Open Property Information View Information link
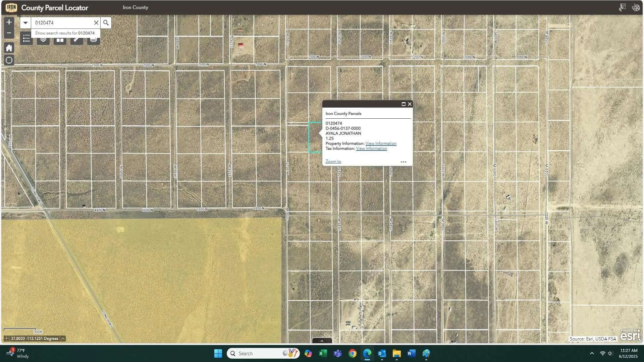The image size is (644, 362). (x=381, y=143)
